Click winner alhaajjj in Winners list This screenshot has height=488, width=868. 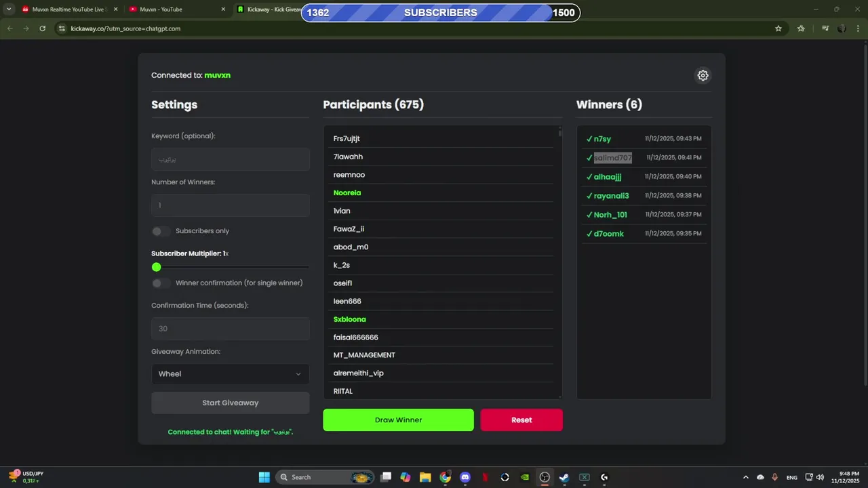608,177
